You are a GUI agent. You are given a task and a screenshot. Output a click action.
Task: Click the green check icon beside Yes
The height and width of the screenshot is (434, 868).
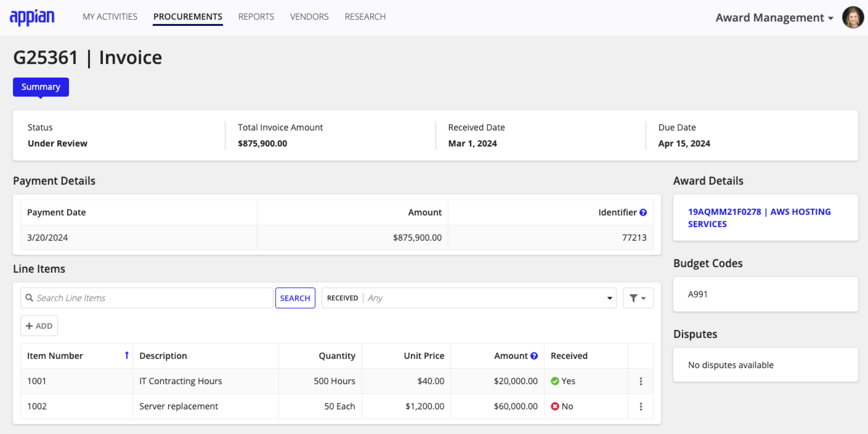pos(555,381)
